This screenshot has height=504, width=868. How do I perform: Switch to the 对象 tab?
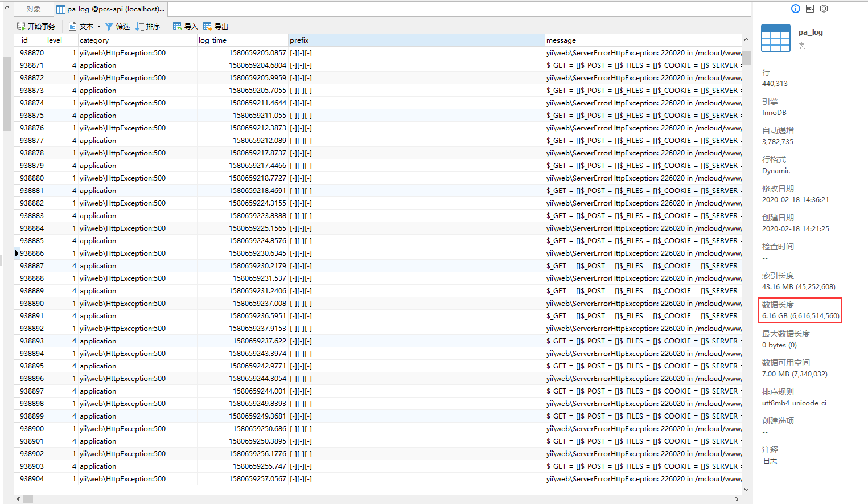click(34, 9)
